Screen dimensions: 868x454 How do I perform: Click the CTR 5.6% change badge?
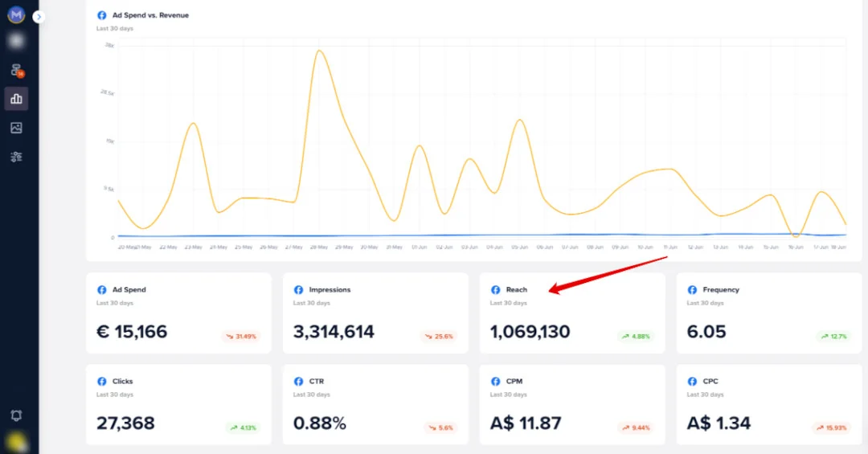tap(440, 427)
